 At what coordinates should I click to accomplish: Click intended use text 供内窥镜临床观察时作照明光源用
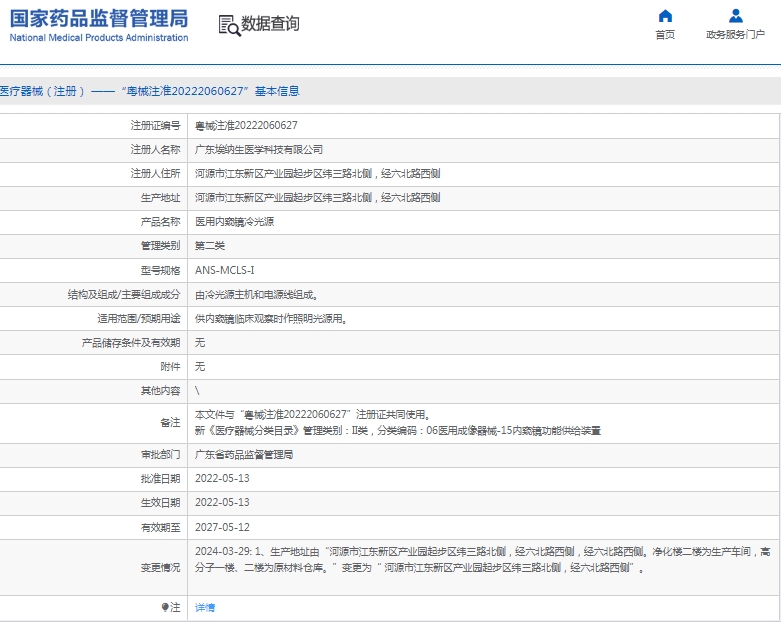tap(271, 319)
